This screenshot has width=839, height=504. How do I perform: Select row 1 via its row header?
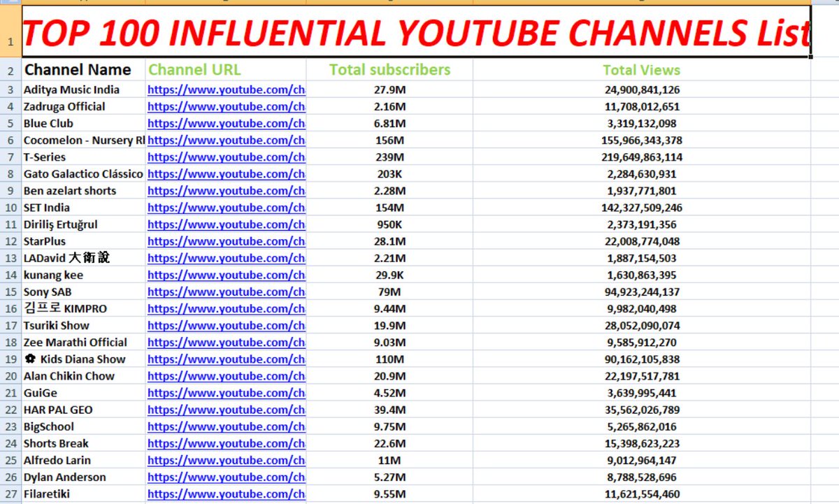tap(10, 31)
